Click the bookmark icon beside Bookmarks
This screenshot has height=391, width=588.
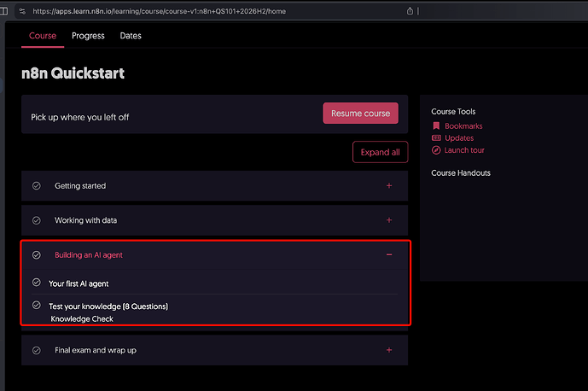click(436, 125)
